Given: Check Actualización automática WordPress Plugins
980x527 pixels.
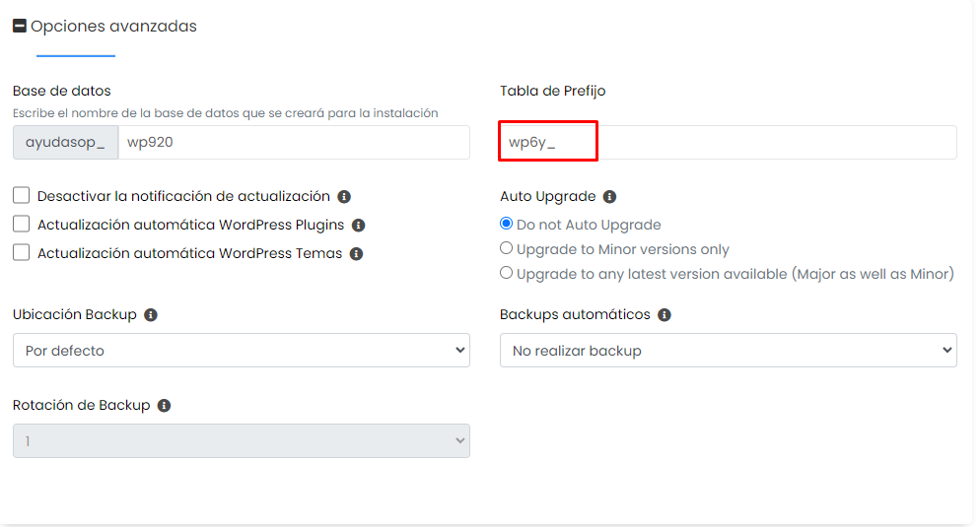Looking at the screenshot, I should (22, 224).
